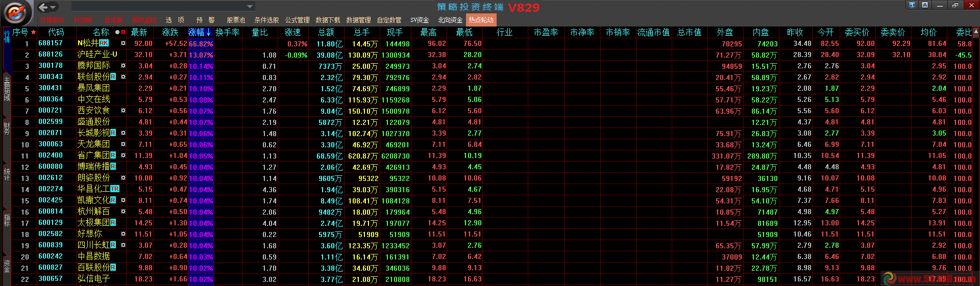The width and height of the screenshot is (980, 286).
Task: Open the 行情报价 tab
Action: tap(53, 20)
